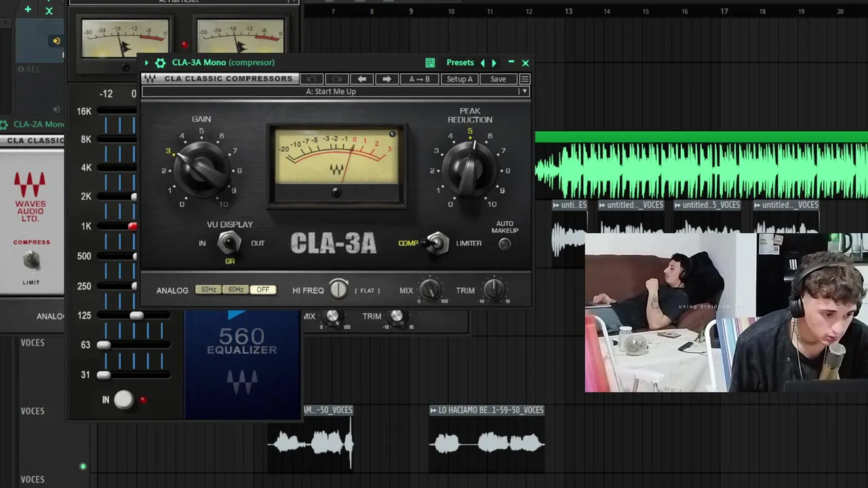This screenshot has width=868, height=488.
Task: Click the 125 Hz band slider handle
Action: [x=136, y=315]
